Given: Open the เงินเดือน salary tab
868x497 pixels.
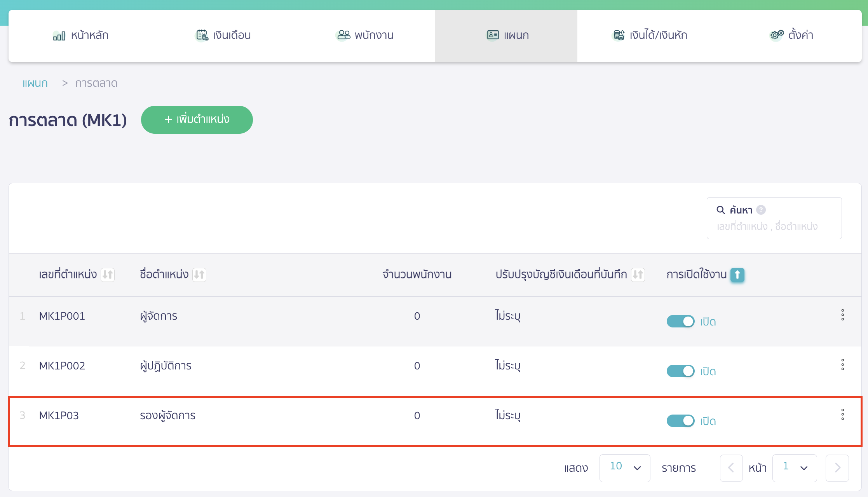Looking at the screenshot, I should click(x=223, y=35).
